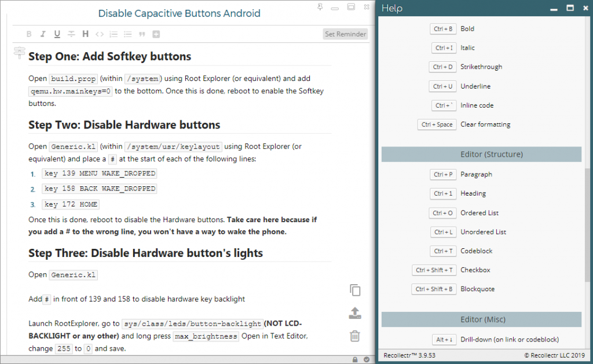Click the "Recollectr™ 3.9.53" version text
This screenshot has width=593, height=364.
pos(409,355)
